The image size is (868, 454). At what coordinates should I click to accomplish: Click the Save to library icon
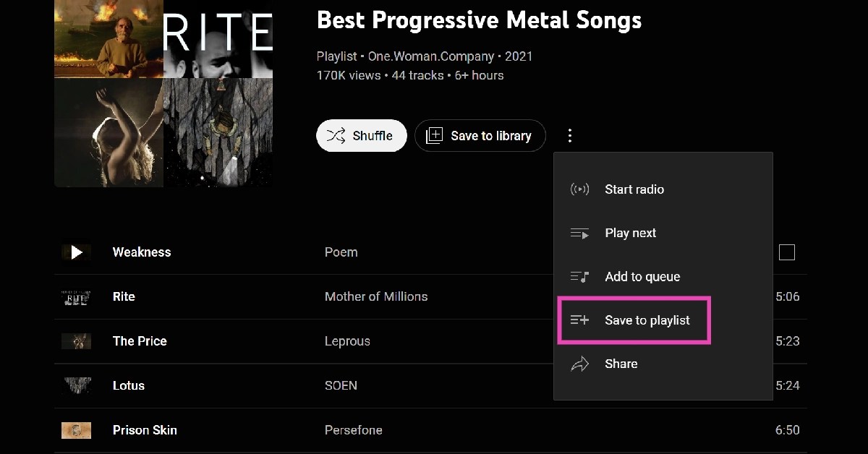pyautogui.click(x=434, y=135)
